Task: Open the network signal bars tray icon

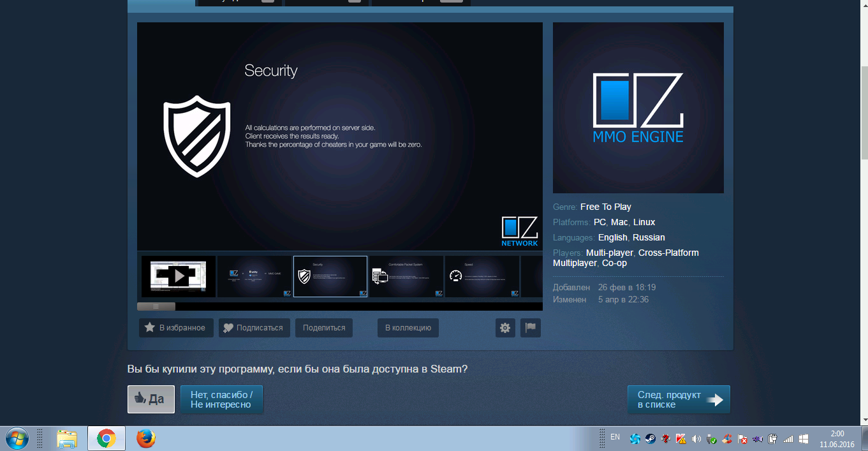Action: tap(788, 439)
